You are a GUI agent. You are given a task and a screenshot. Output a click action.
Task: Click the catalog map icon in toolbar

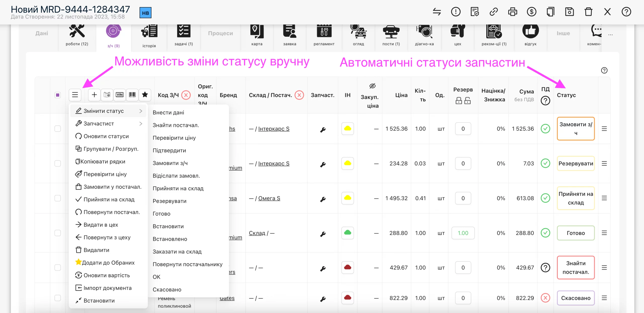point(107,95)
